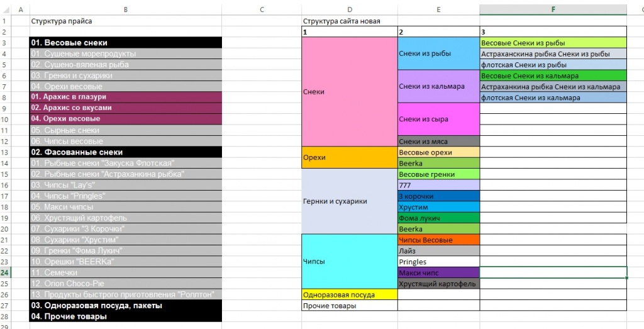This screenshot has height=329, width=644.
Task: Click "Прочие товары" cell in column D
Action: [x=350, y=306]
